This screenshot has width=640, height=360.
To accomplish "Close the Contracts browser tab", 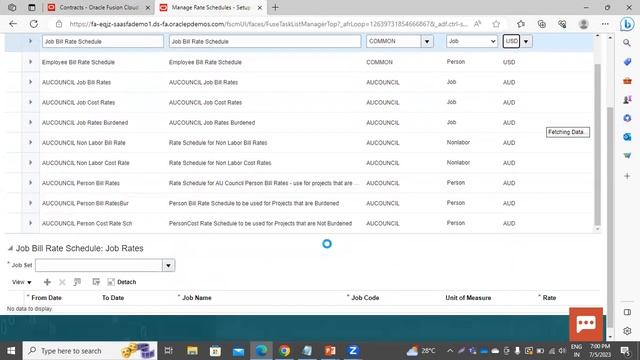I will coord(148,8).
